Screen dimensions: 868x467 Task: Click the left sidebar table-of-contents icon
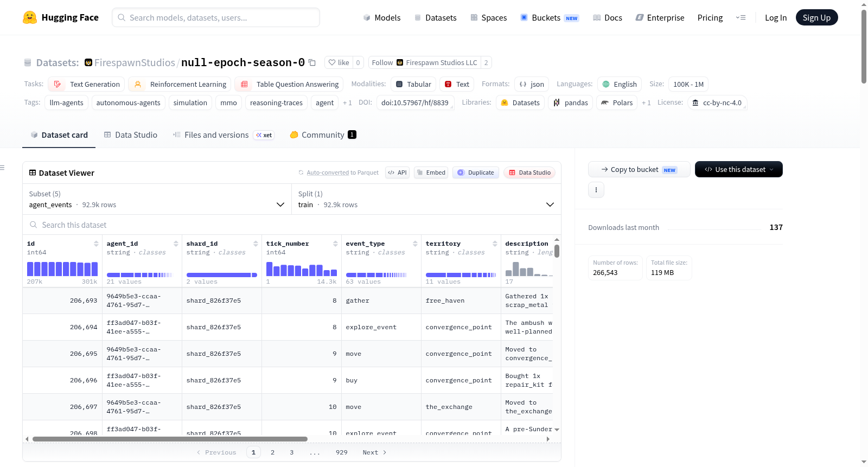click(2, 168)
